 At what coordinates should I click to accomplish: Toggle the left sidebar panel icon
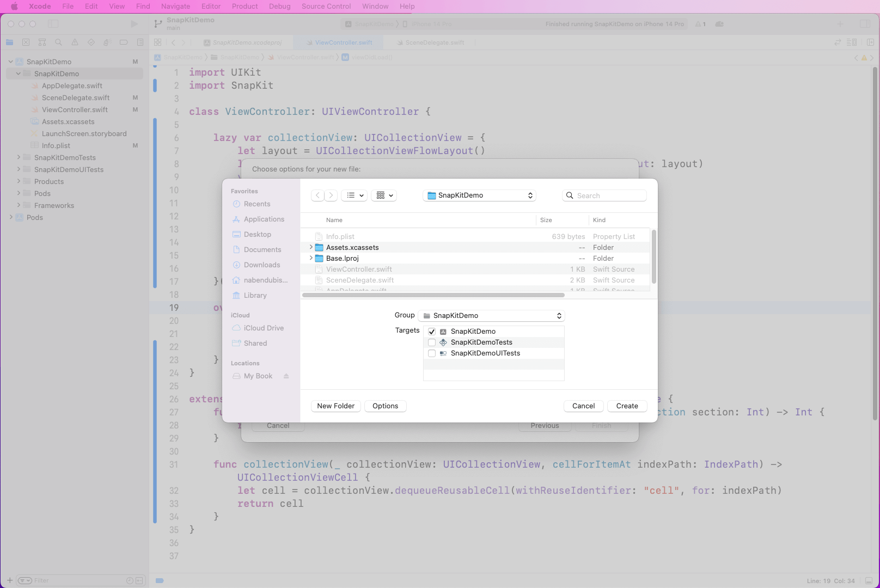pyautogui.click(x=53, y=24)
